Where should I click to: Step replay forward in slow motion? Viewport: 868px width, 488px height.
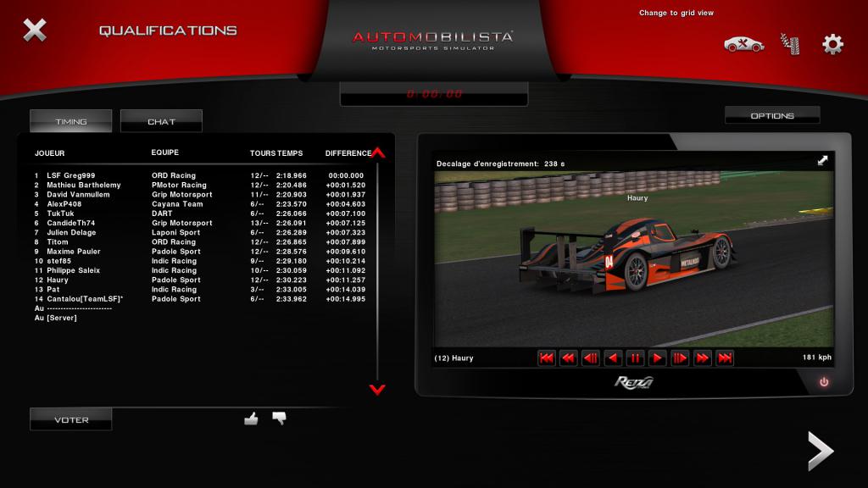click(680, 358)
